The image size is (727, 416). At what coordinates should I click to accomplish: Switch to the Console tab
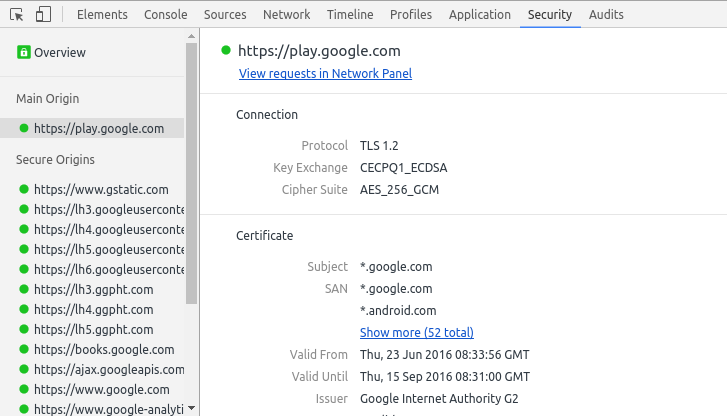click(165, 15)
